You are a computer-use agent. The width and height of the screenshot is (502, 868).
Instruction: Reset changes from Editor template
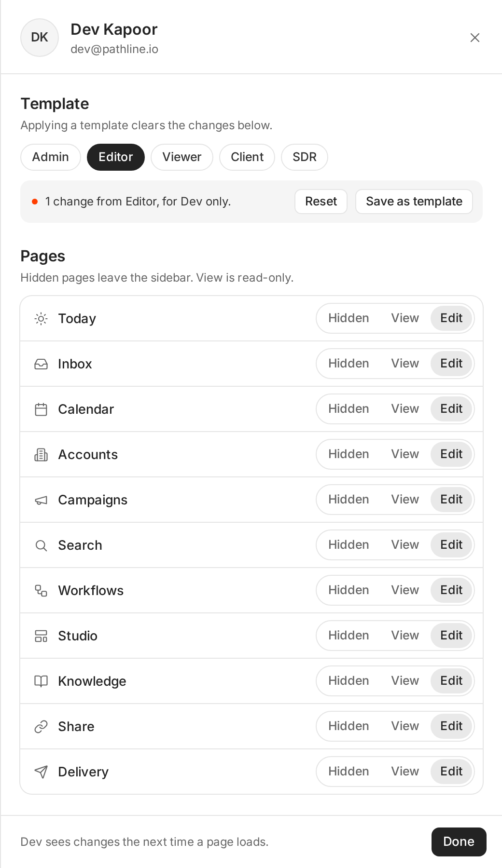(x=321, y=202)
